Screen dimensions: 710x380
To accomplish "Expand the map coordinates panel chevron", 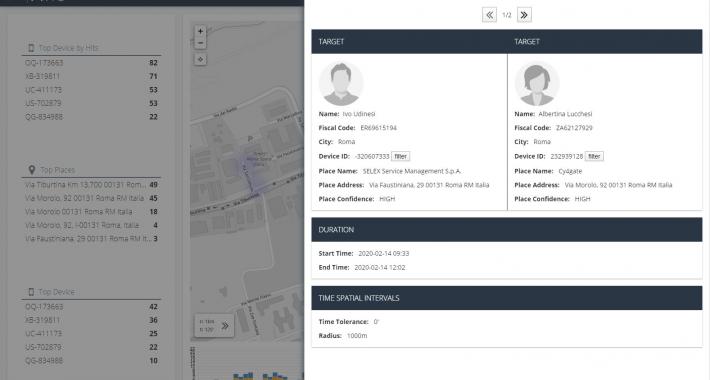I will tap(225, 326).
